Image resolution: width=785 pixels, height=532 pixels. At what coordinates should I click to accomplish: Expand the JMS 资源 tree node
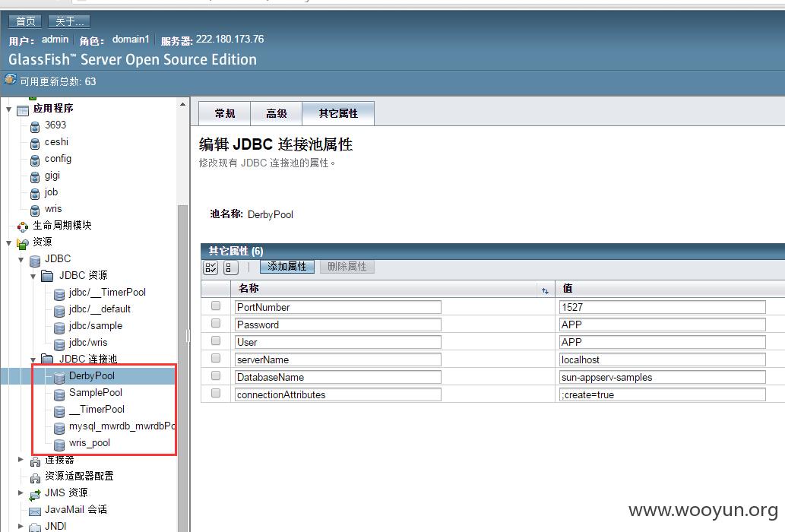pyautogui.click(x=21, y=492)
